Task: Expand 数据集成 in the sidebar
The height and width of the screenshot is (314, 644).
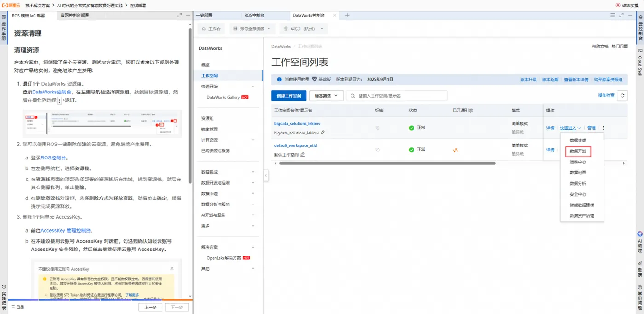Action: [x=253, y=172]
